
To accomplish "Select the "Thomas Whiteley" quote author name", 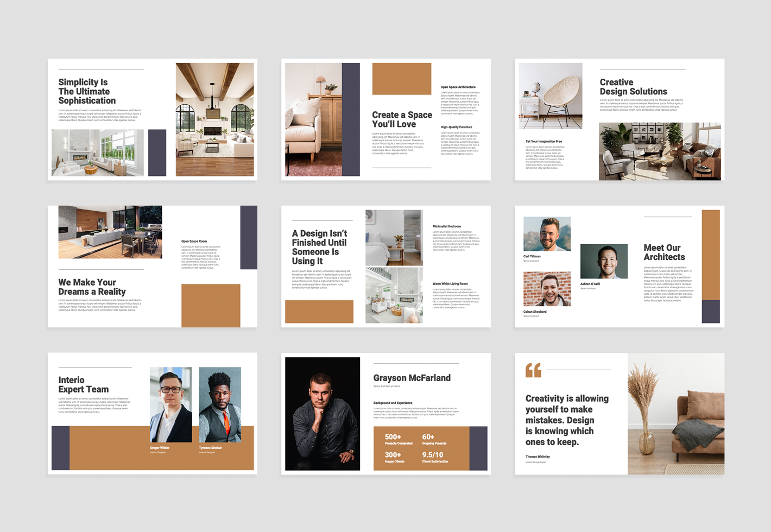I will 538,457.
